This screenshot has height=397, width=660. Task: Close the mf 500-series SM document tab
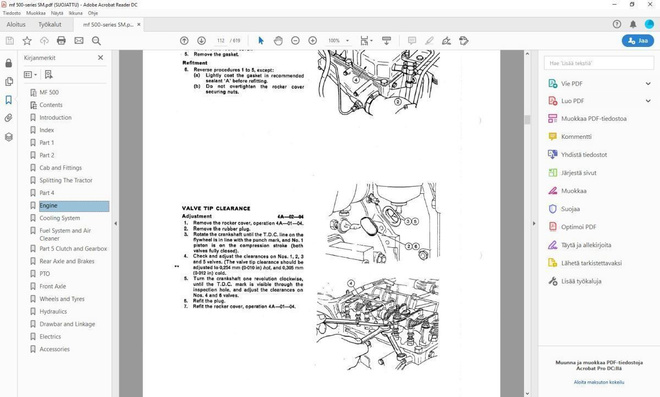coord(139,24)
